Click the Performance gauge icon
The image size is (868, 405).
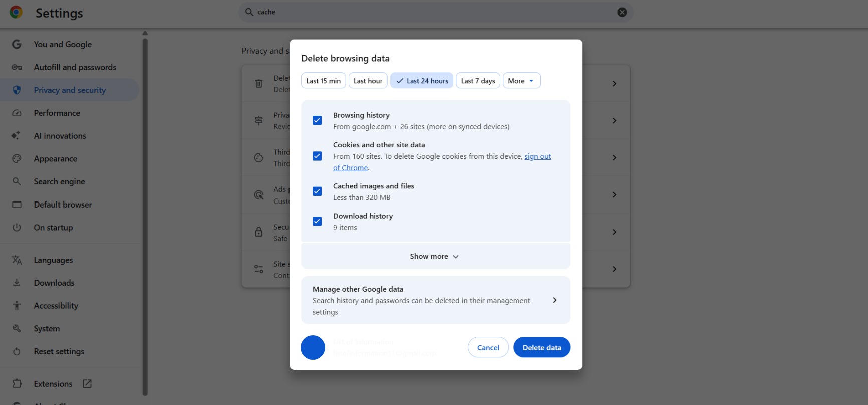[x=17, y=113]
